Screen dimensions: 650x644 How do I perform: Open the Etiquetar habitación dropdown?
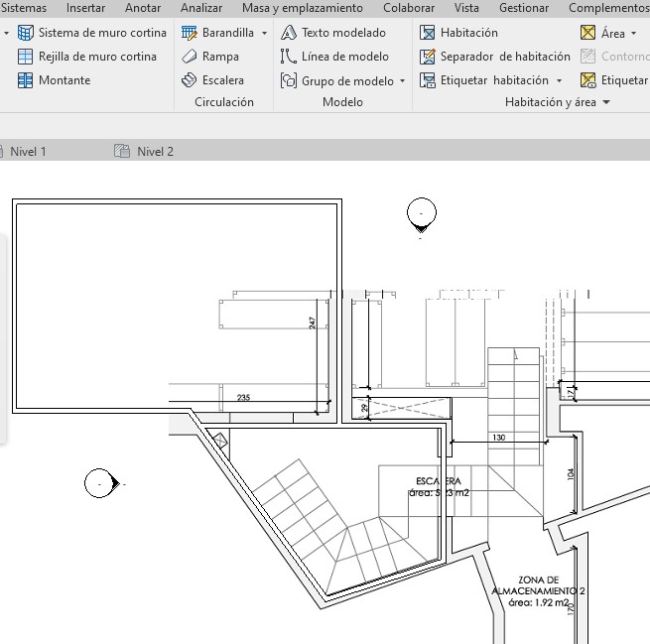[x=560, y=81]
